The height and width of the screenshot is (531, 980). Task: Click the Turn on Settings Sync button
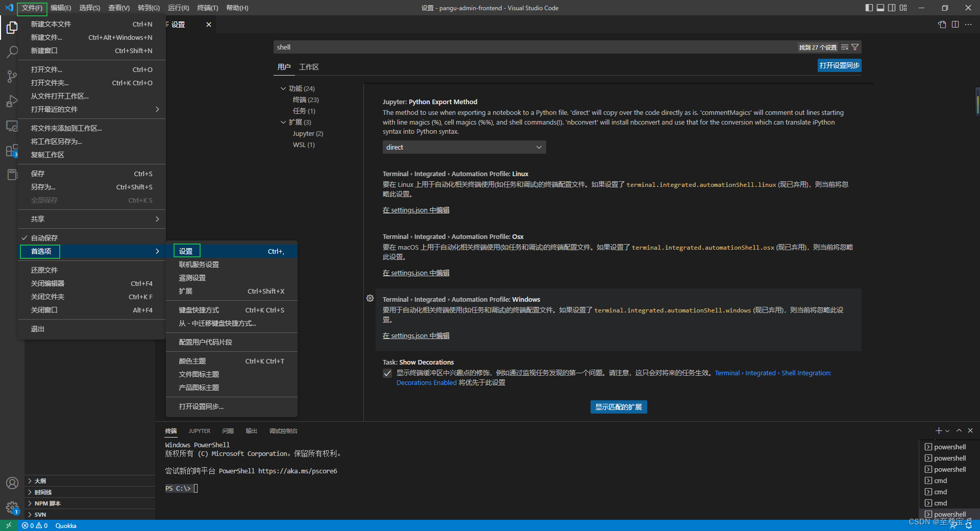pyautogui.click(x=839, y=65)
